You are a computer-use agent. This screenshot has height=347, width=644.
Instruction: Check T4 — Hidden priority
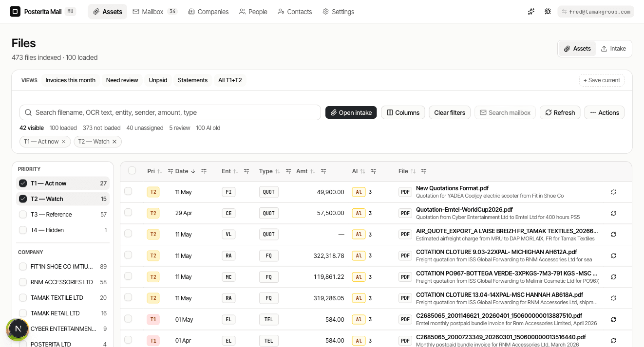pyautogui.click(x=23, y=230)
